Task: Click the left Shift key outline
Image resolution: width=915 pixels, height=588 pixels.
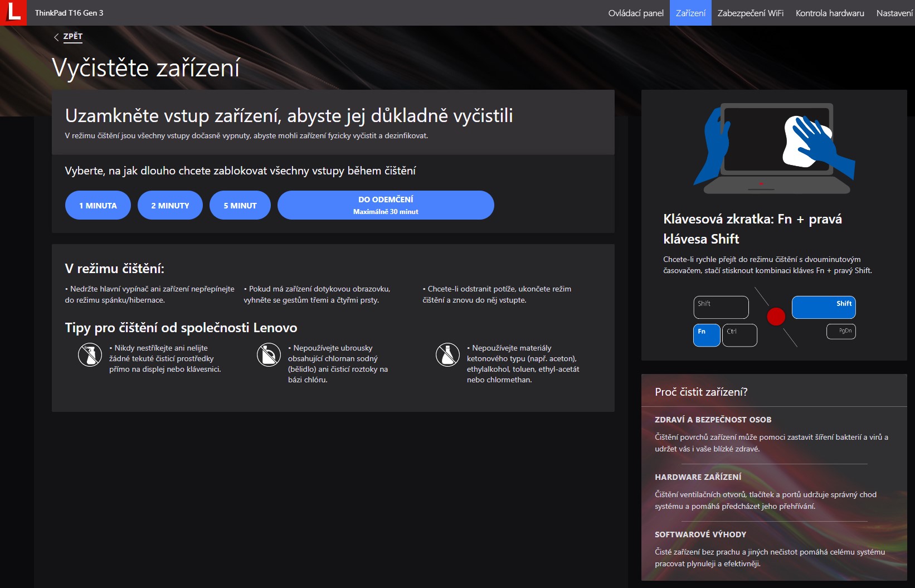Action: 721,307
